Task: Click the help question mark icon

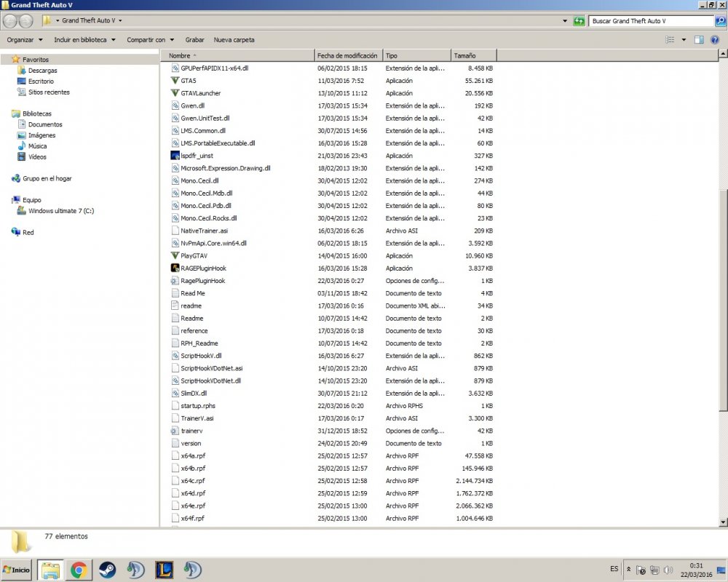Action: point(717,40)
